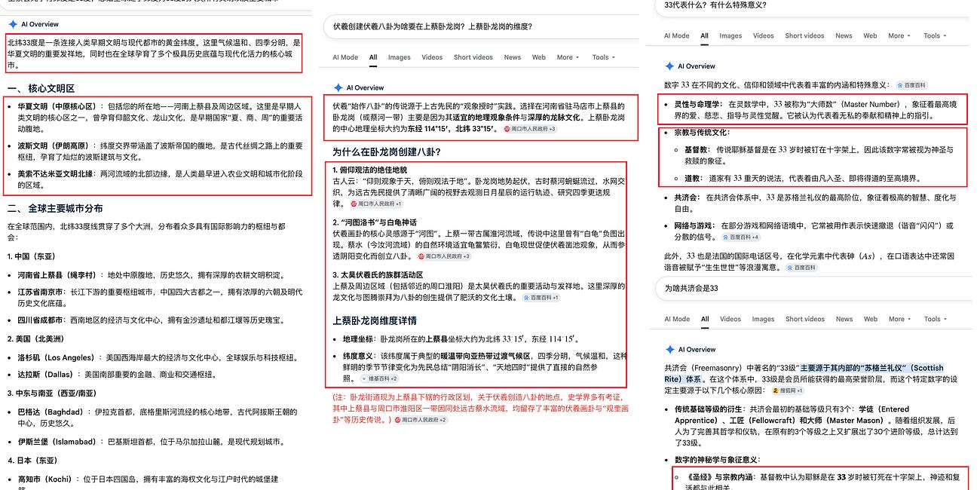Open Web tab in 为啥共济会是33 results
The height and width of the screenshot is (490, 980).
click(870, 319)
